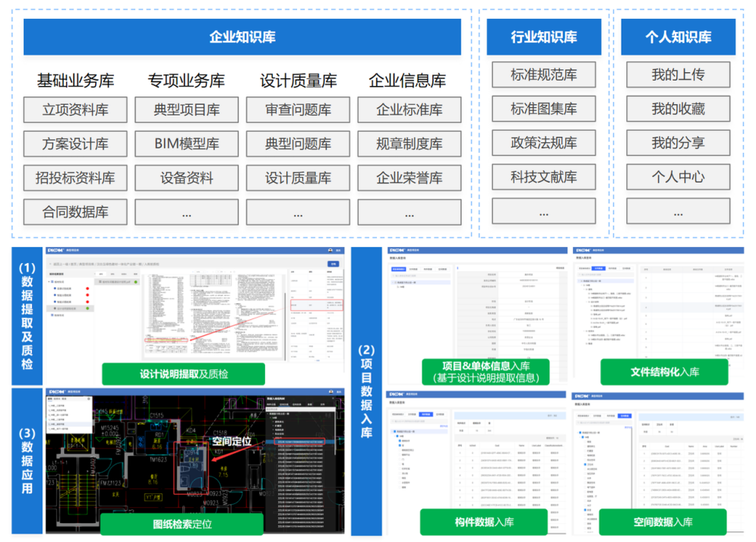The image size is (756, 542).
Task: Open the 我的收藏 box
Action: [x=678, y=109]
